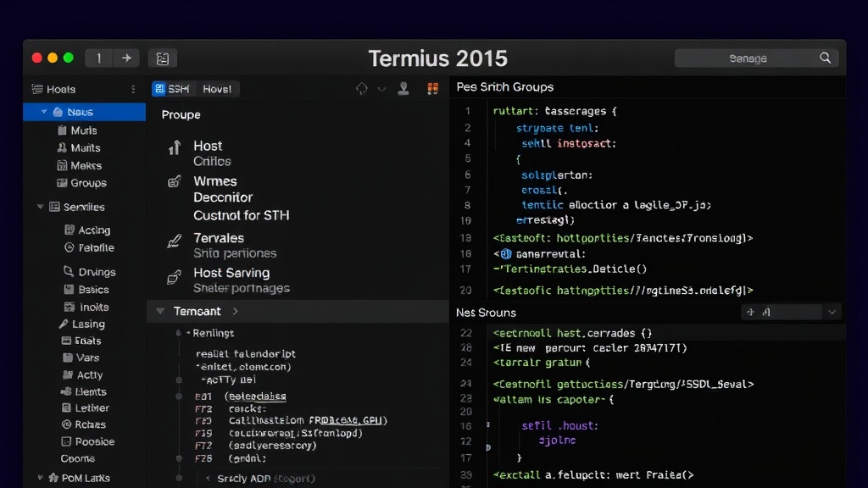The image size is (868, 488).
Task: Toggle fold marker on line 16 lower pane
Action: tap(487, 425)
